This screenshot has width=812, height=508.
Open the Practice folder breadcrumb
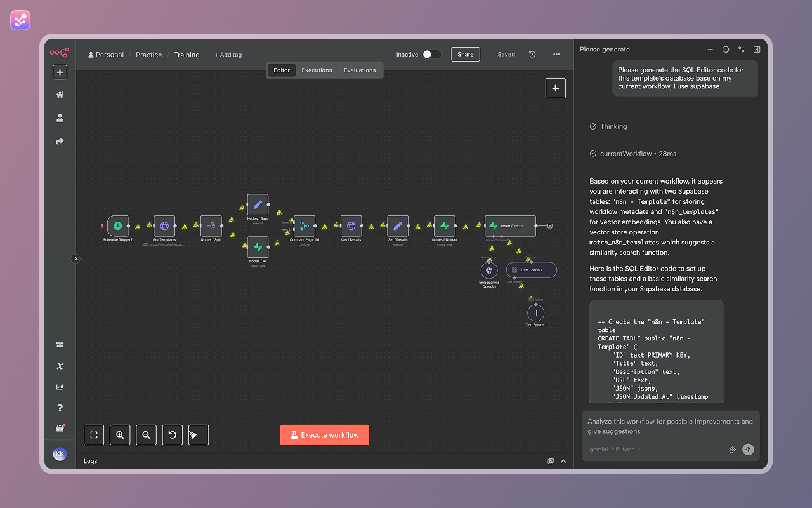pyautogui.click(x=149, y=55)
